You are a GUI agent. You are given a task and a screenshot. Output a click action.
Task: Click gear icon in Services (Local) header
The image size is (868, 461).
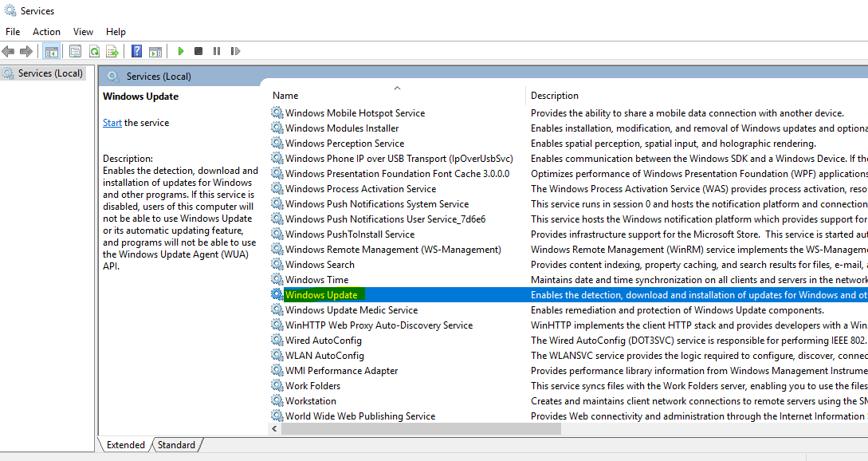click(x=113, y=76)
